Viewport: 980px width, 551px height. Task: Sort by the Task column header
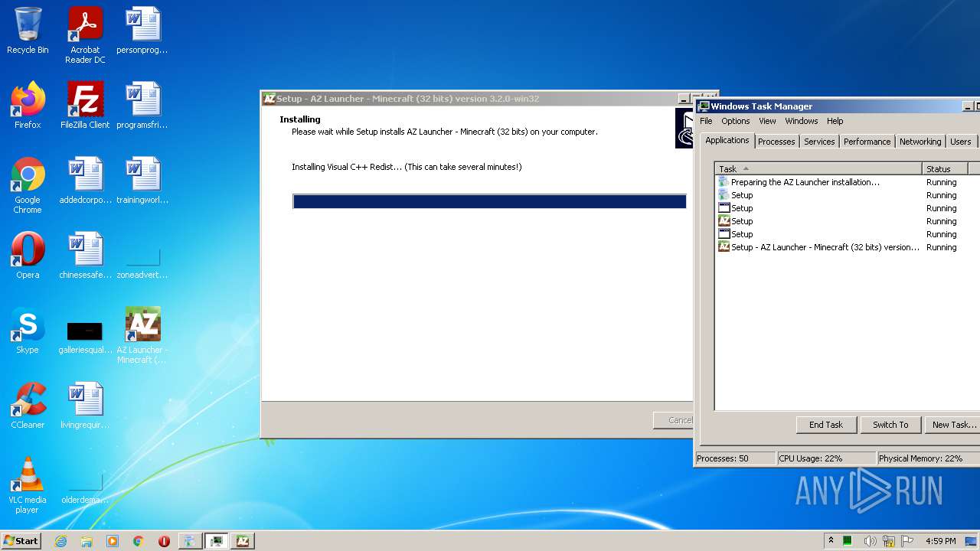coord(818,168)
